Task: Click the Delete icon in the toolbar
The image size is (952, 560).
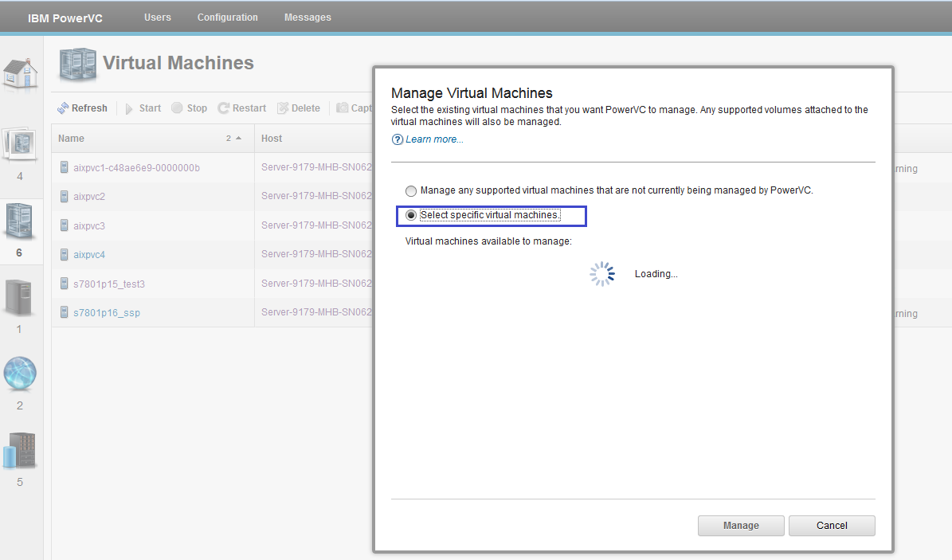Action: click(x=282, y=108)
